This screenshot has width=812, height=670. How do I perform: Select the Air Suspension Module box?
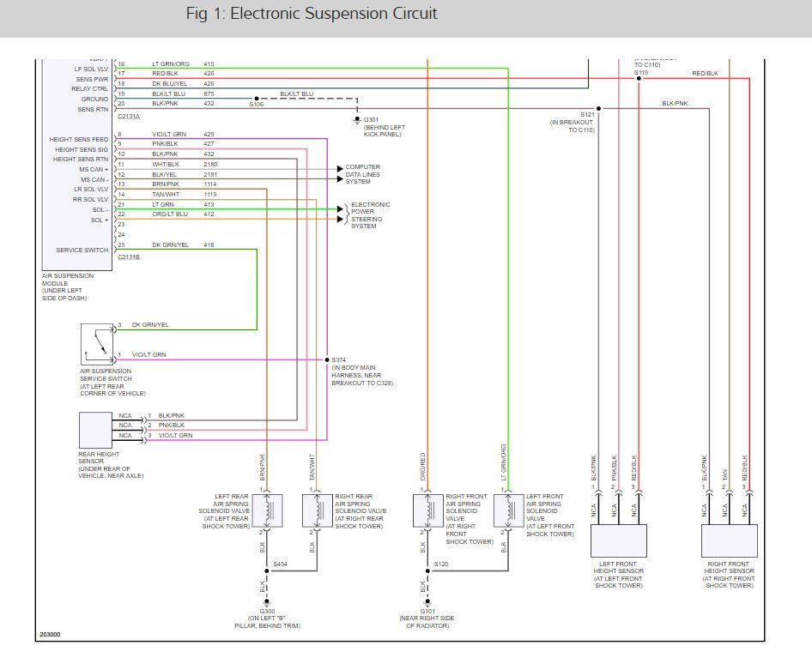77,165
